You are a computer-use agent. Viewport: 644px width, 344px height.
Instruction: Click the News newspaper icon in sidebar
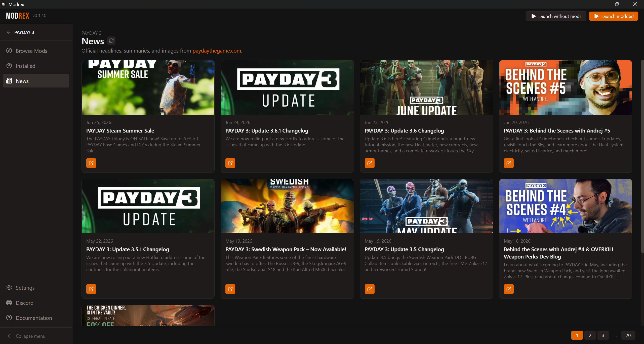(9, 81)
